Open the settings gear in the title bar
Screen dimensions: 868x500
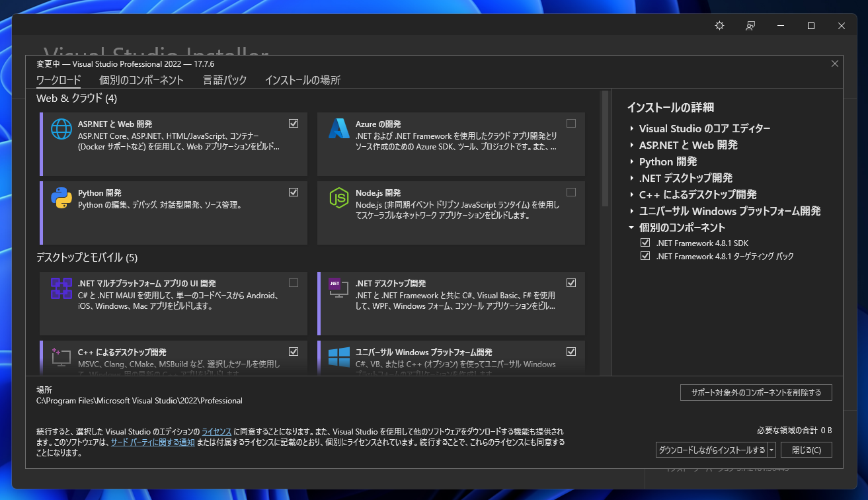point(719,26)
